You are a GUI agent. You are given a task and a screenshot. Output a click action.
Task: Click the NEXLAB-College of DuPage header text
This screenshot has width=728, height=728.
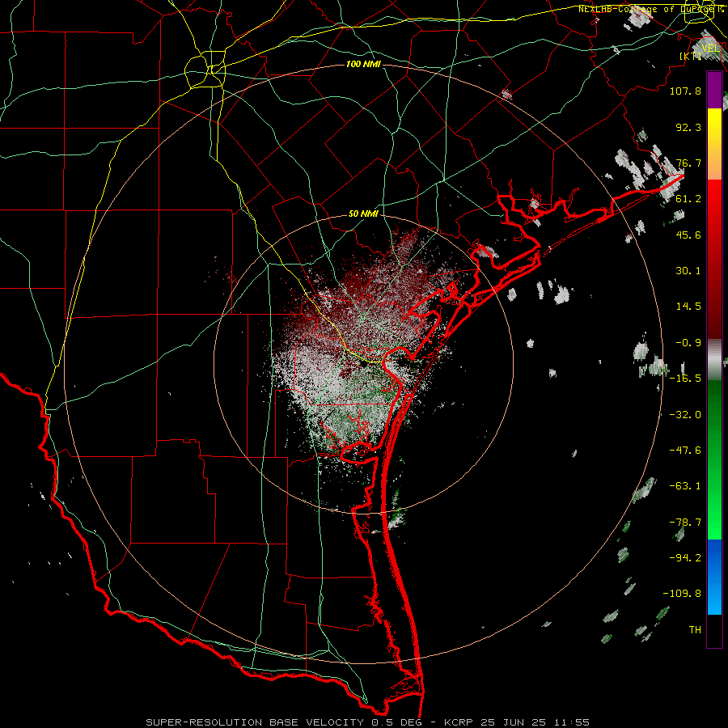651,9
